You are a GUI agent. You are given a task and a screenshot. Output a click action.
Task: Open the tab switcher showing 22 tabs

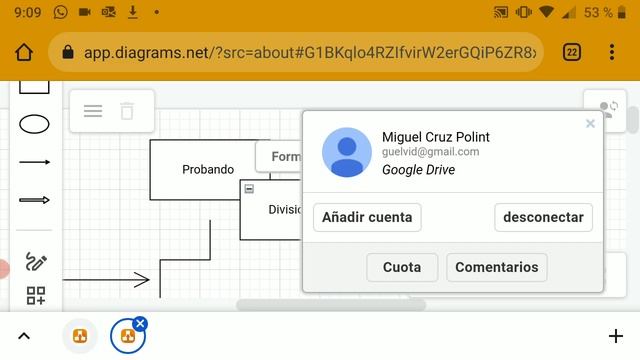tap(572, 52)
